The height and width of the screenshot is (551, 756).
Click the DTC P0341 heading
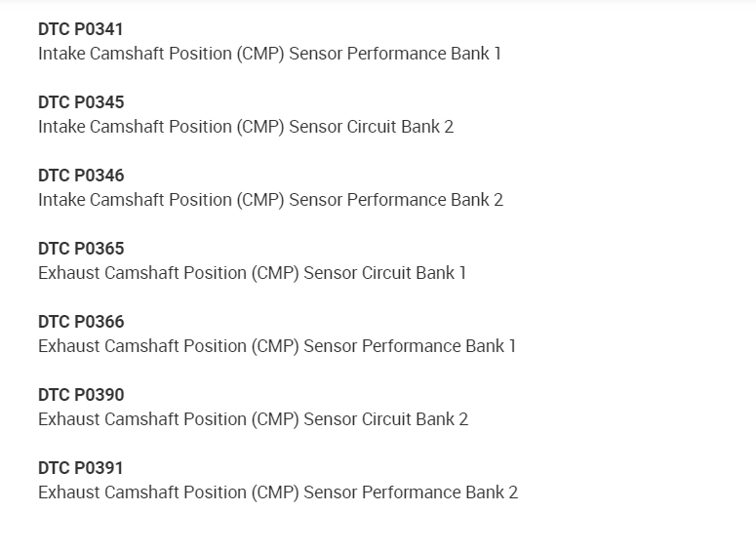tap(81, 29)
